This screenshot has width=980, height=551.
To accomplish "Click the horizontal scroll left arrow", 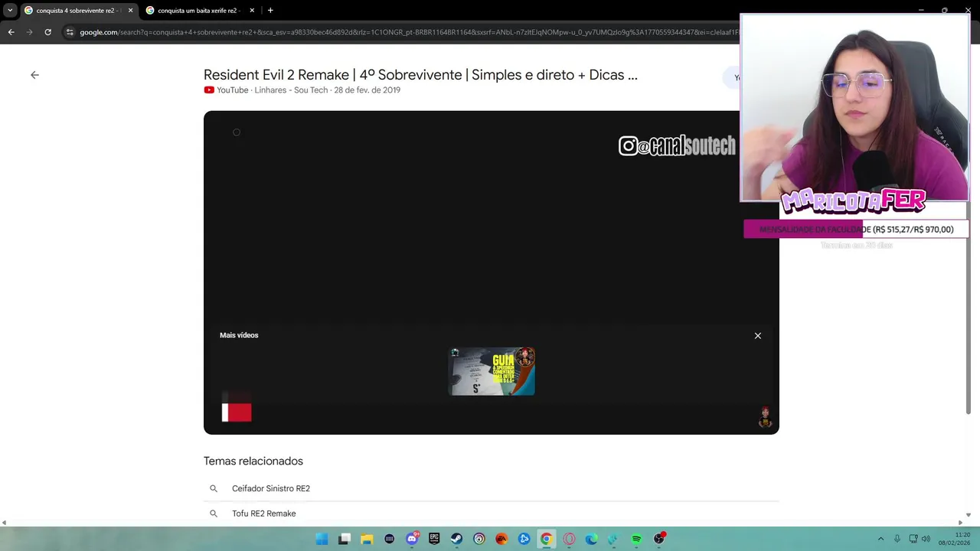I will tap(4, 523).
